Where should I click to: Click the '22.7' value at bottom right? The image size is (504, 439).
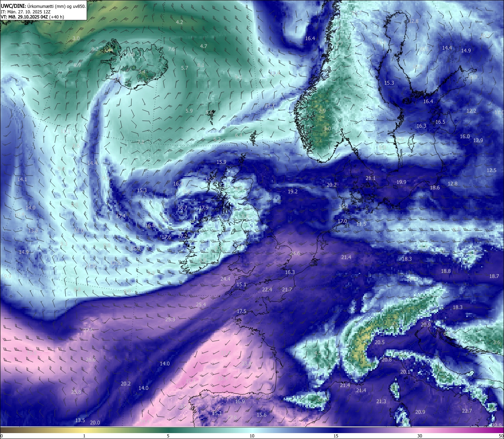pyautogui.click(x=467, y=411)
